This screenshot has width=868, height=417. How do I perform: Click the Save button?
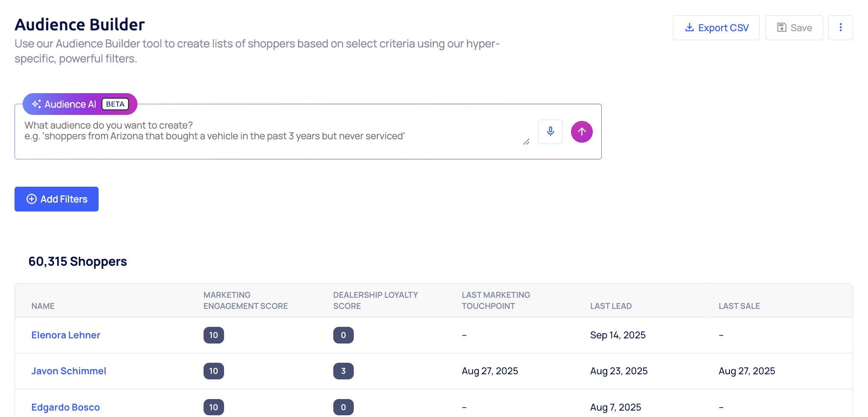click(793, 28)
